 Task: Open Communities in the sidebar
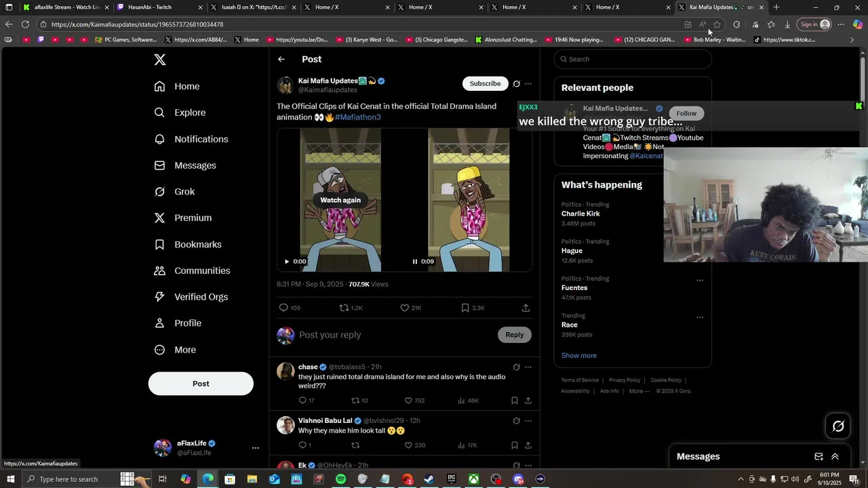[192, 270]
